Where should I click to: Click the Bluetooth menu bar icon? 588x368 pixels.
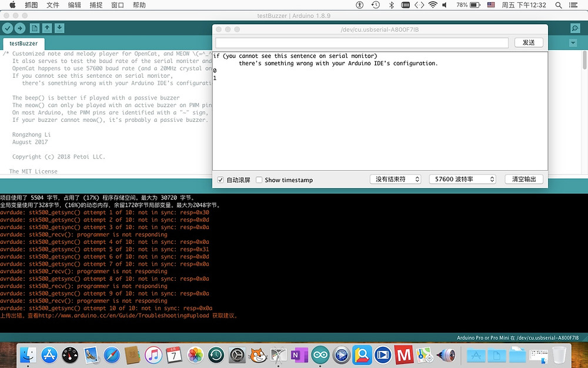point(391,5)
